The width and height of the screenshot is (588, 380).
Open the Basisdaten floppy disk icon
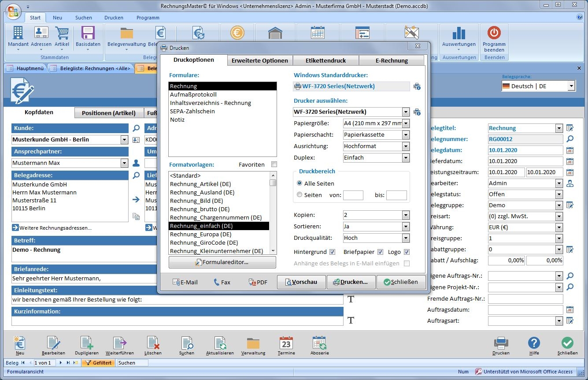click(x=88, y=34)
